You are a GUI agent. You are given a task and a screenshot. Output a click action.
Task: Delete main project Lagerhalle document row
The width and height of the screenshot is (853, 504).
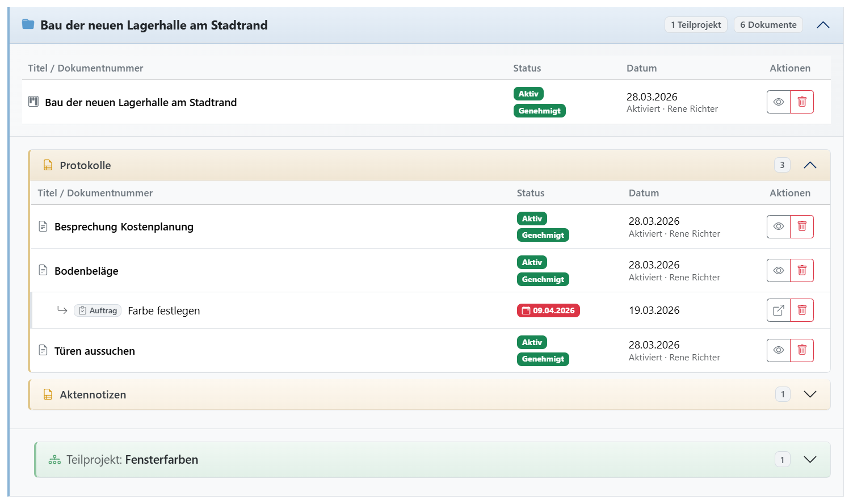[801, 102]
